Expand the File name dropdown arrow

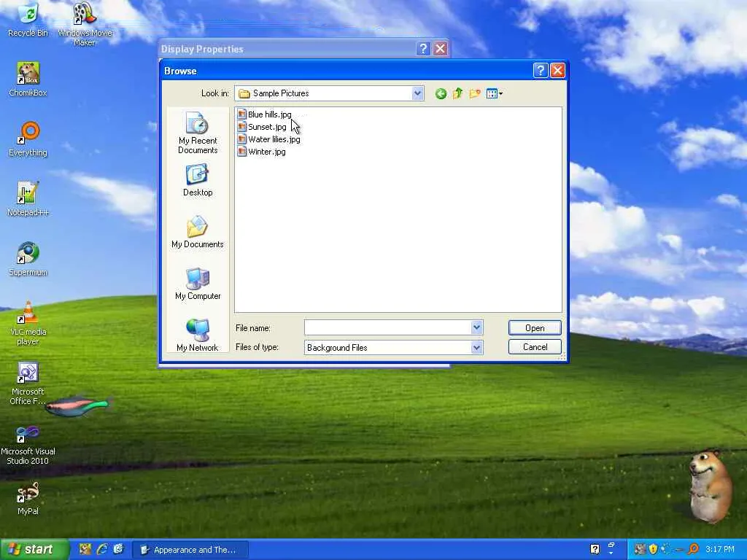click(476, 327)
